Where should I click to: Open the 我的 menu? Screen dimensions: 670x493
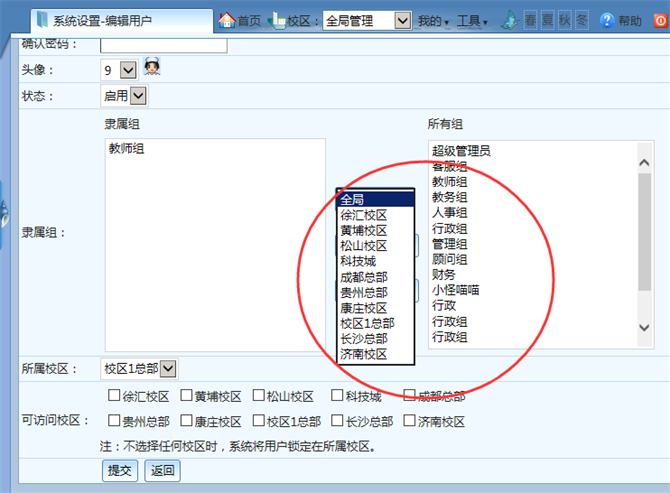433,21
